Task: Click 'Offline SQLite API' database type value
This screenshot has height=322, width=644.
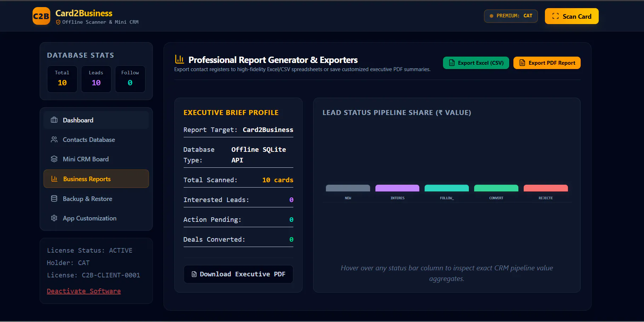Action: (259, 155)
